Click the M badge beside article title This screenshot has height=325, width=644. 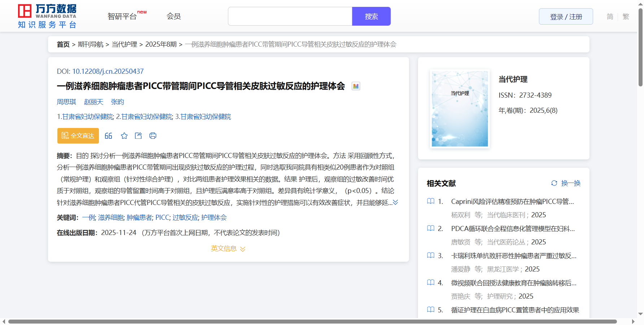point(356,86)
